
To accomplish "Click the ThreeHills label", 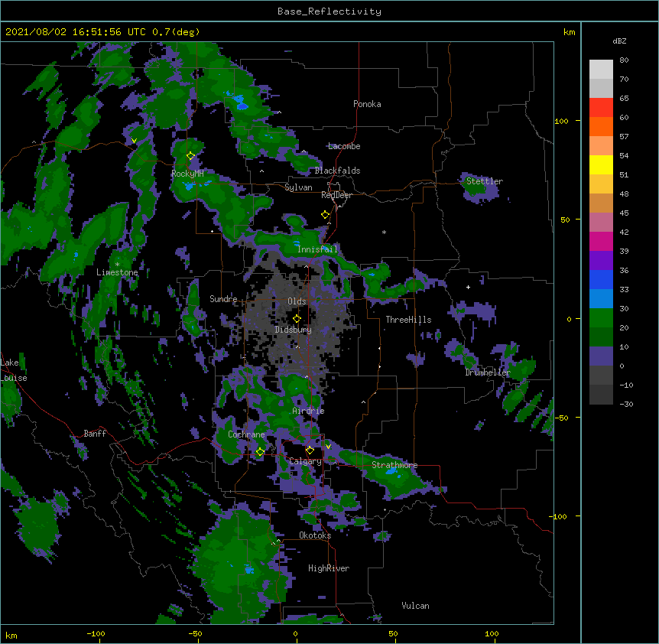I will (408, 320).
